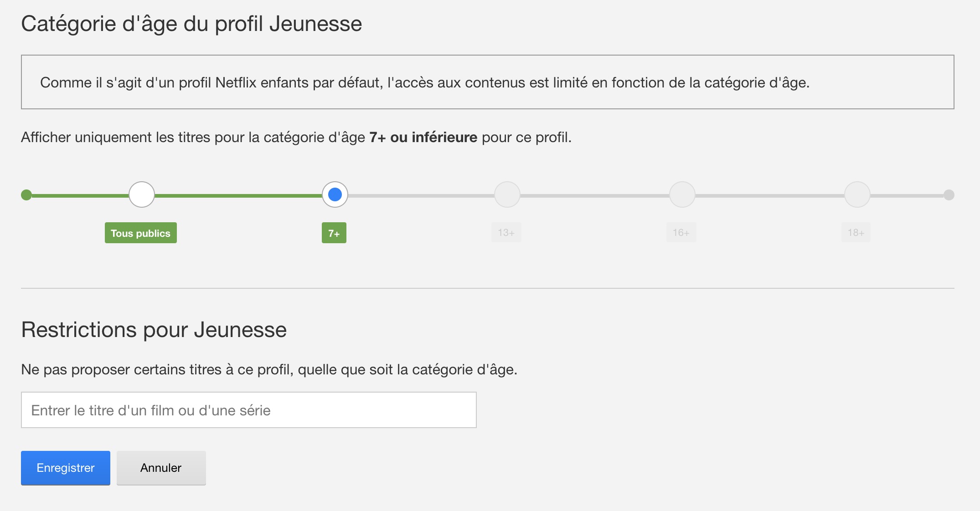Screen dimensions: 980x511
Task: Click the small green dot starting the slider
Action: (x=26, y=195)
